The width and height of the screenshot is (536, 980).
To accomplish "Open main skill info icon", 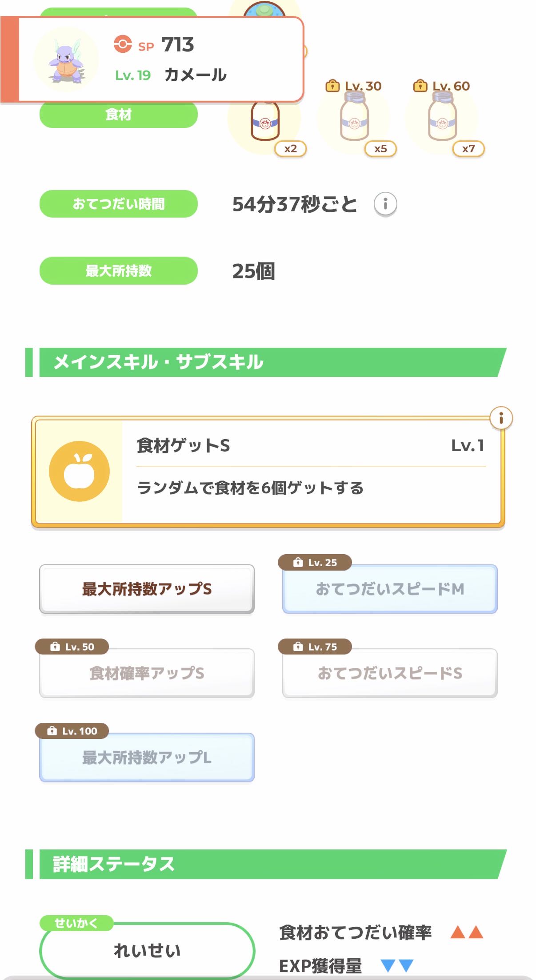I will coord(501,418).
